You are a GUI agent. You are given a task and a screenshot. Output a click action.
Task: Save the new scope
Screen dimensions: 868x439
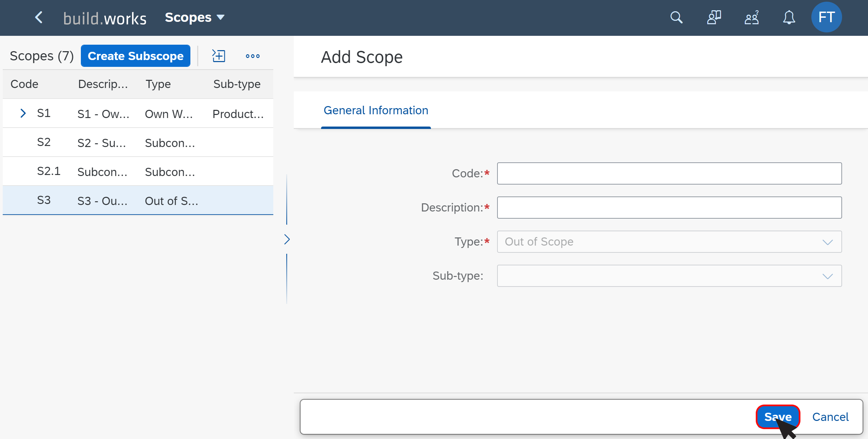[778, 417]
